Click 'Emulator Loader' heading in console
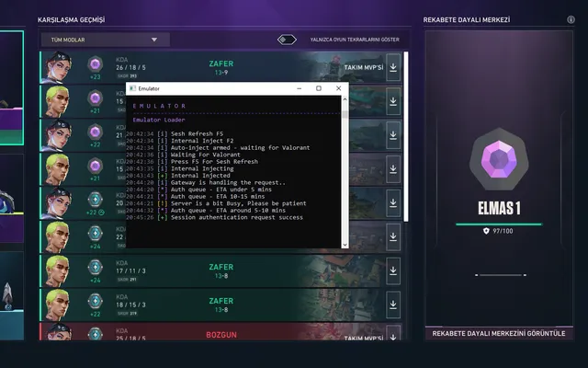This screenshot has width=588, height=368. tap(159, 120)
